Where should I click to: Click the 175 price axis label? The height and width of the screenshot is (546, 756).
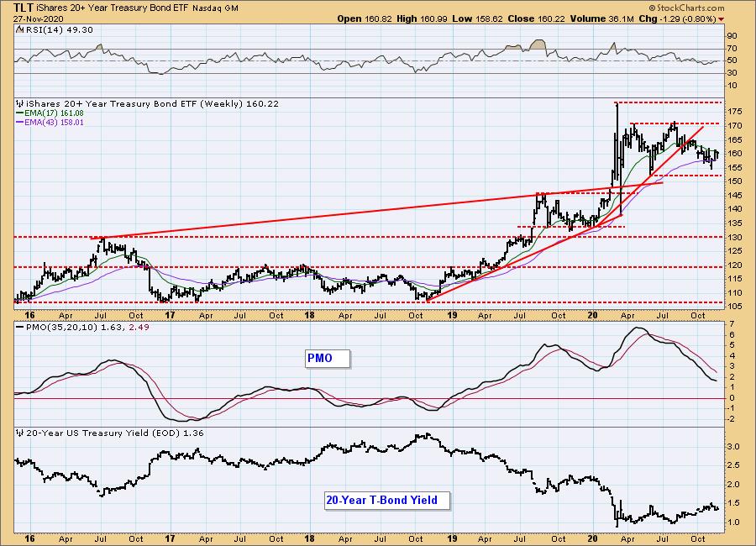pyautogui.click(x=735, y=112)
